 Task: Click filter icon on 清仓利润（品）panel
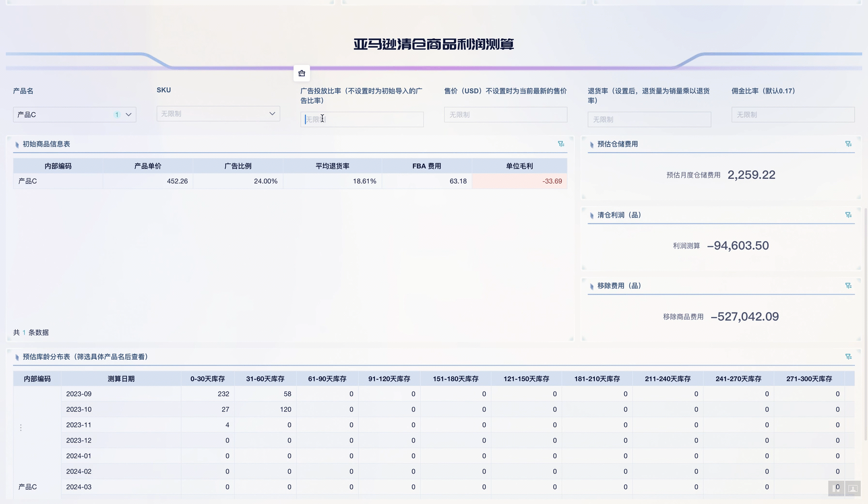click(848, 215)
